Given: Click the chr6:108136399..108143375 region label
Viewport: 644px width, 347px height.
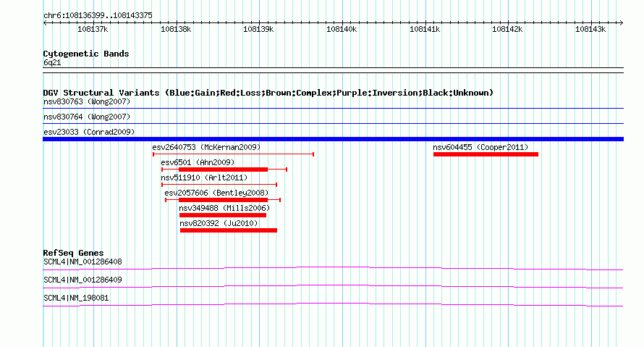Looking at the screenshot, I should point(98,16).
